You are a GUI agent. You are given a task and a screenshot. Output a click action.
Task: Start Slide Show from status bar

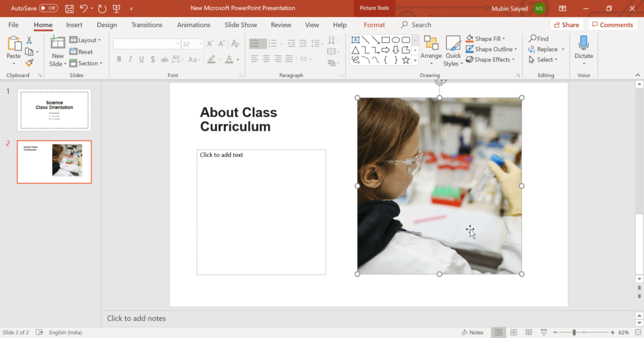[544, 332]
